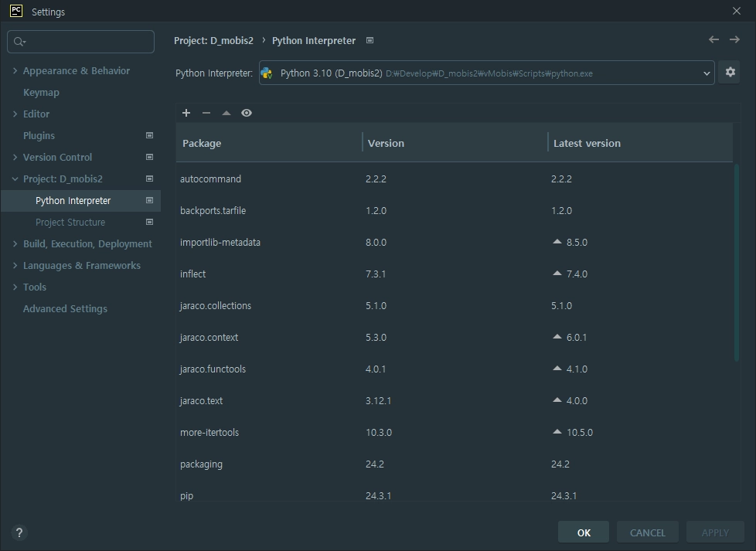Click the upgrade arrow for jaraco.context

pos(557,336)
